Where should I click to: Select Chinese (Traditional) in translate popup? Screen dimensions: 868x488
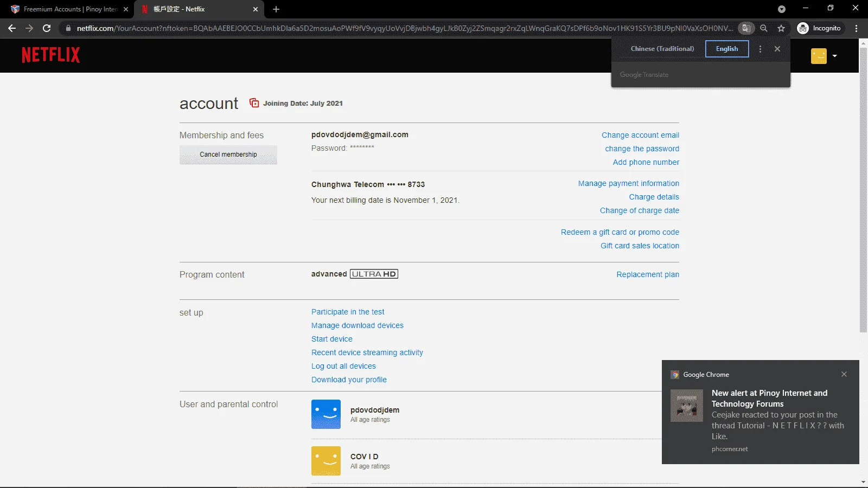pos(662,49)
